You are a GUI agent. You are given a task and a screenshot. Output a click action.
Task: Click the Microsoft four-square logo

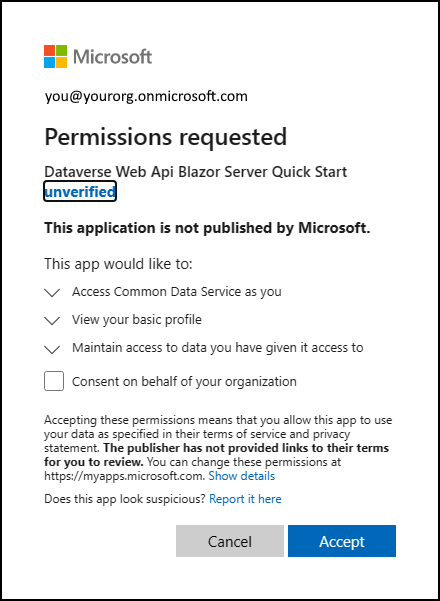56,56
